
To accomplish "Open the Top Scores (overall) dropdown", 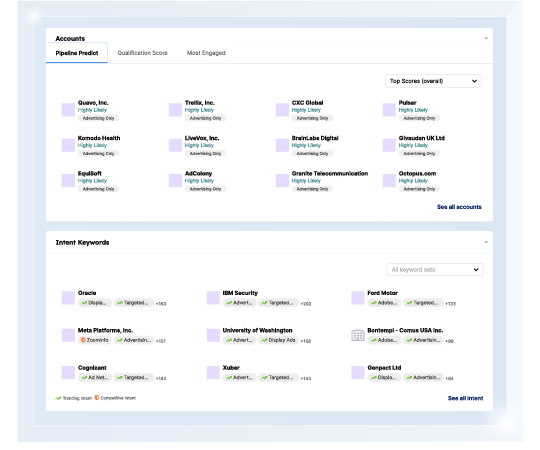I will [433, 81].
